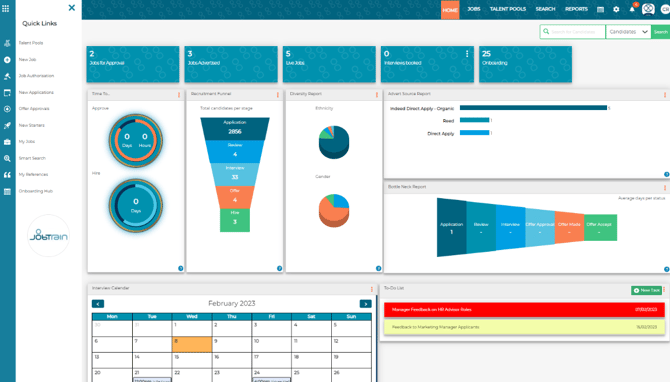Click the New Starters rocket icon
The height and width of the screenshot is (382, 670).
[7, 125]
